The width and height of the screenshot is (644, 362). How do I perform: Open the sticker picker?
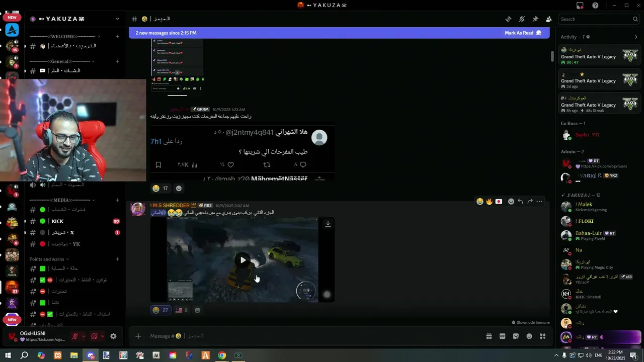[x=516, y=336]
